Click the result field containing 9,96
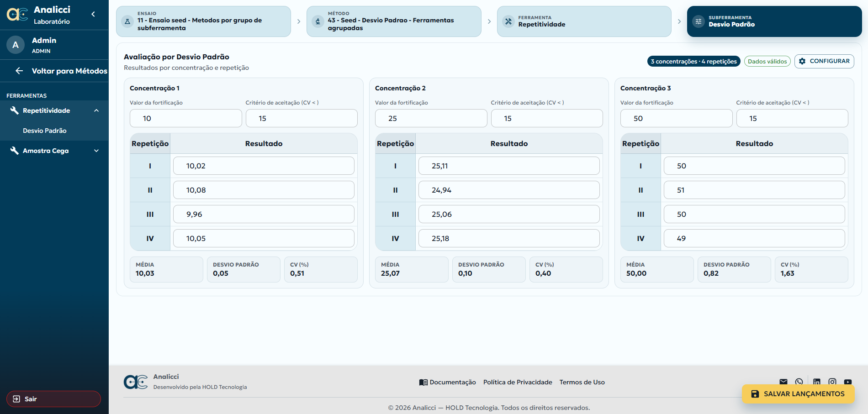 pyautogui.click(x=264, y=214)
